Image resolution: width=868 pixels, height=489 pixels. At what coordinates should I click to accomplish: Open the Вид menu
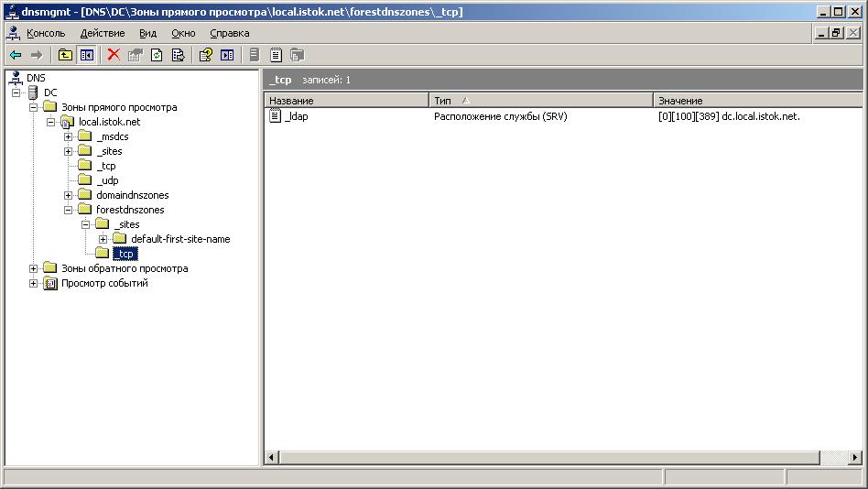click(x=147, y=33)
